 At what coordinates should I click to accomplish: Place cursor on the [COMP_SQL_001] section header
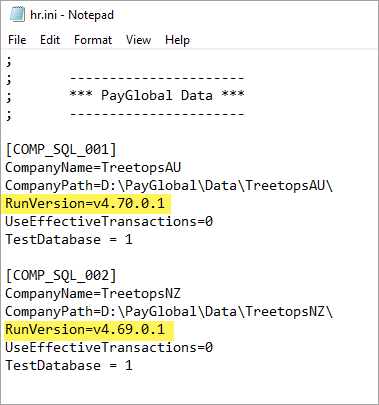coord(61,149)
